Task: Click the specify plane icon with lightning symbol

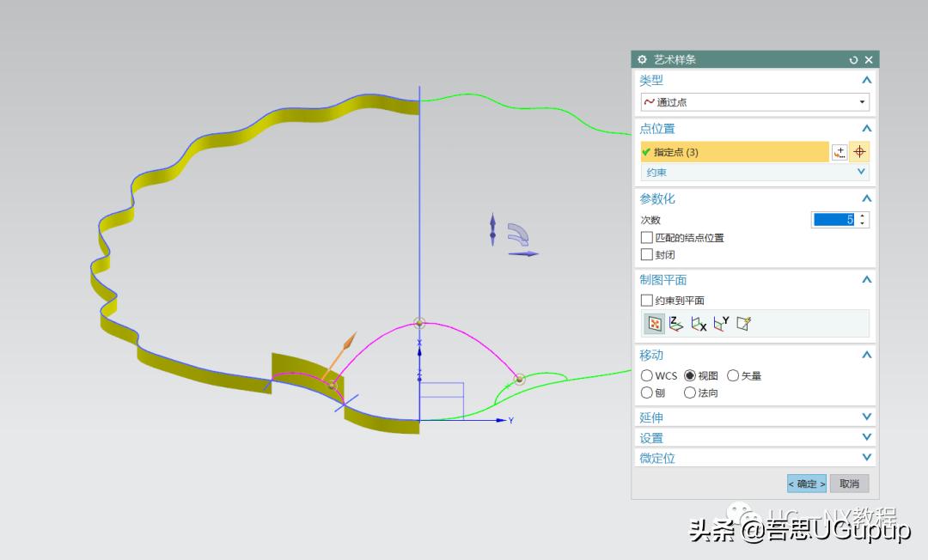Action: click(x=744, y=323)
